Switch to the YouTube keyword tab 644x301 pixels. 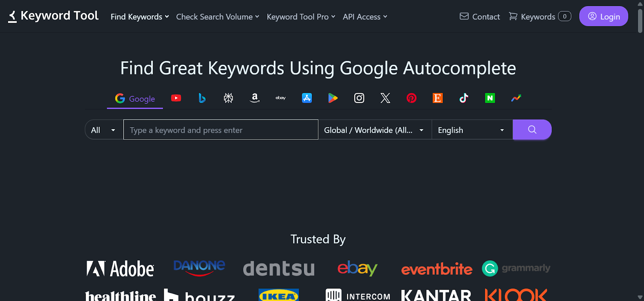(176, 98)
